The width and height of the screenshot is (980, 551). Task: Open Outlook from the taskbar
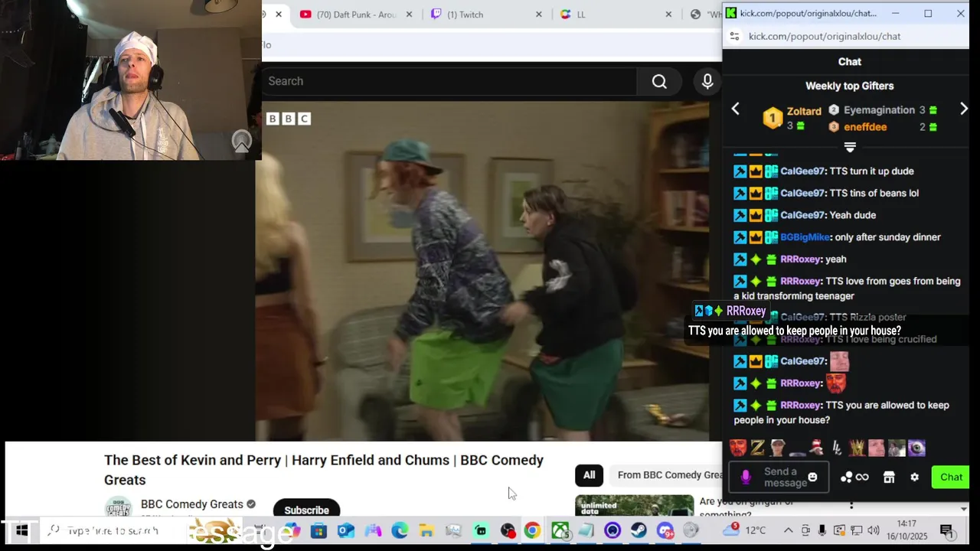345,530
